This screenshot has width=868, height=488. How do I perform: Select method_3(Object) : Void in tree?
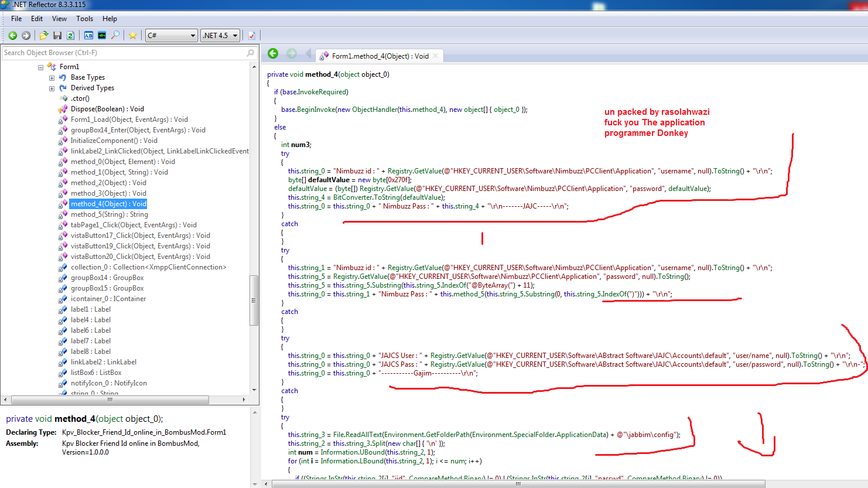(108, 193)
